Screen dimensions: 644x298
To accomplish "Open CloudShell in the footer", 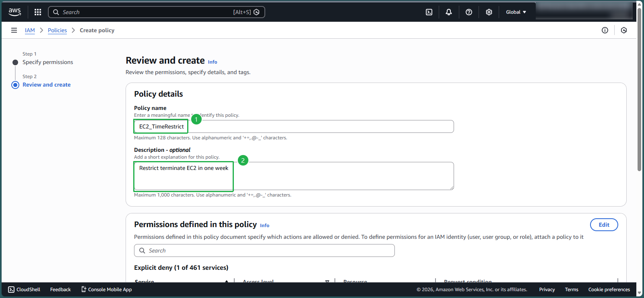I will pos(24,290).
